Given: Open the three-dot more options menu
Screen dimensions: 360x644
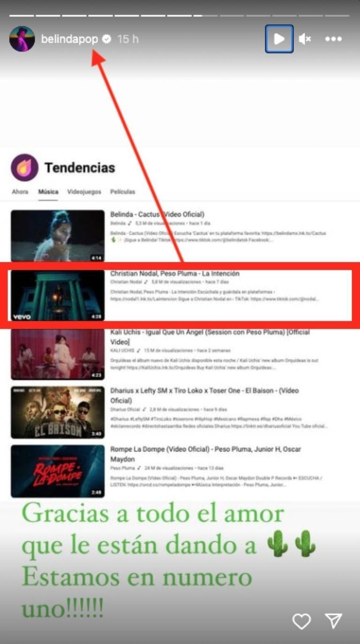Looking at the screenshot, I should coord(333,39).
